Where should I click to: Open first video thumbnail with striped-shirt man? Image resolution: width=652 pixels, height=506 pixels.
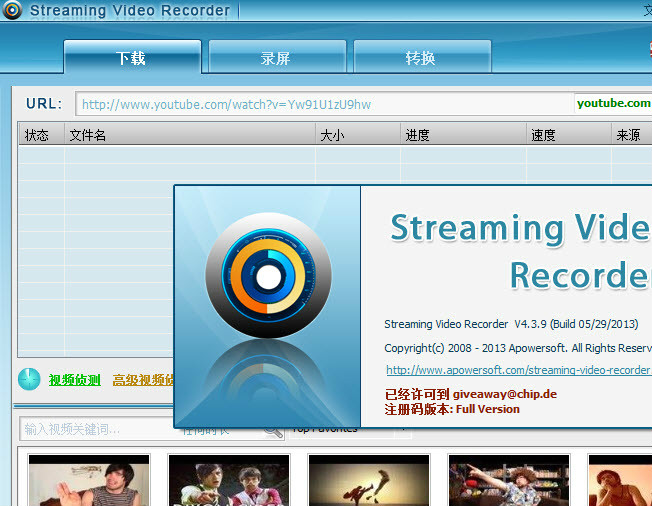[x=89, y=480]
